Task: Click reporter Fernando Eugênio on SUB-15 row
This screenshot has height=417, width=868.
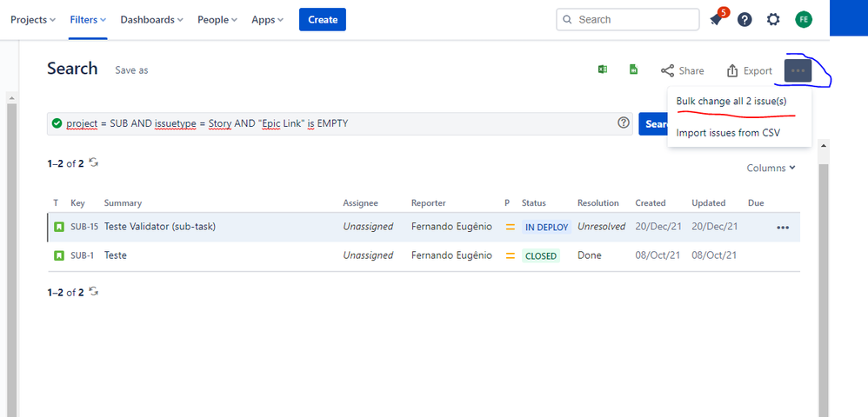Action: point(451,227)
